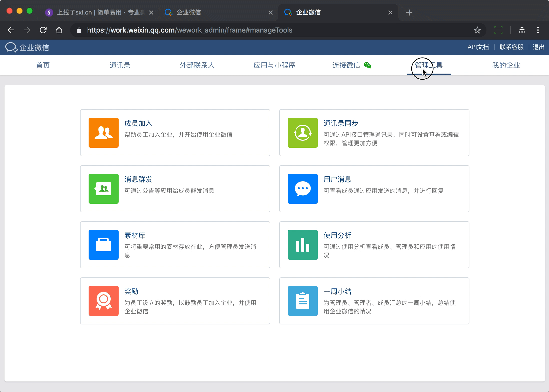Open the 联系客服 link
Screen dimensions: 549x392
tap(511, 47)
